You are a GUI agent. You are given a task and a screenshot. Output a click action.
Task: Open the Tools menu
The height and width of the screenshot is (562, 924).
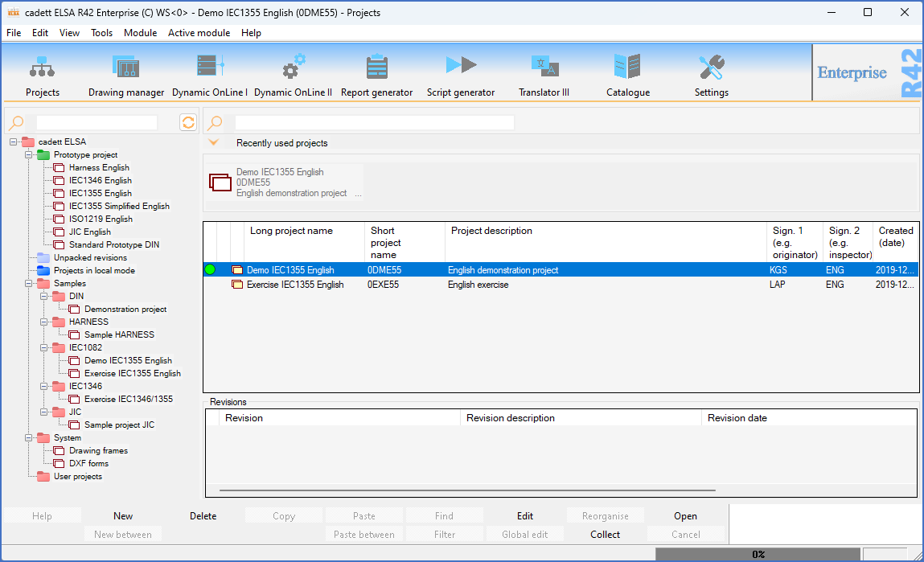(101, 33)
